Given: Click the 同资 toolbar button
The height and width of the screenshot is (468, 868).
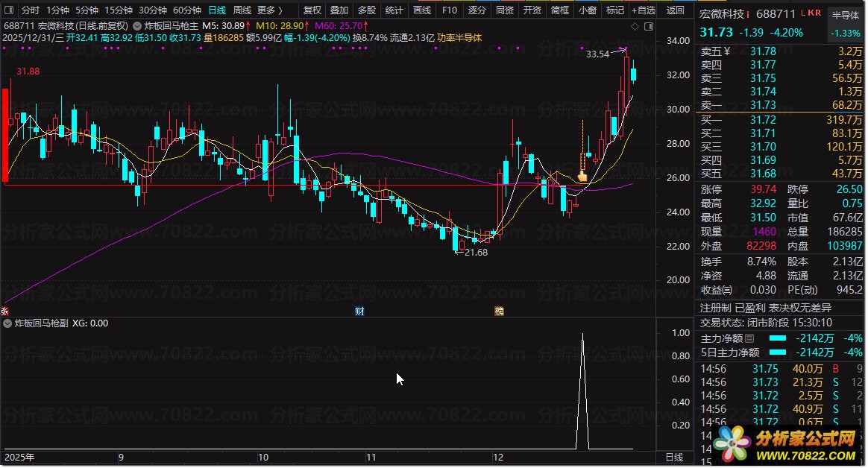Looking at the screenshot, I should (x=504, y=10).
